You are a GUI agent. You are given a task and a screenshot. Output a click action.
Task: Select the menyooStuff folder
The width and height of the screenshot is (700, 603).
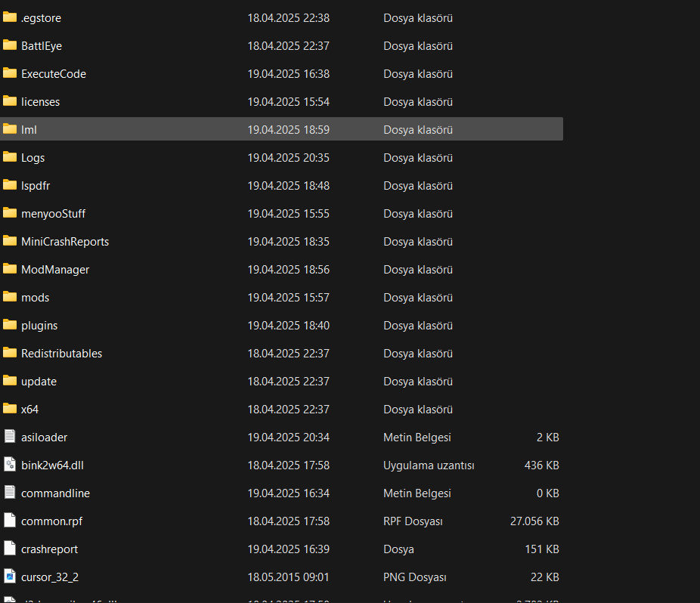pos(53,213)
